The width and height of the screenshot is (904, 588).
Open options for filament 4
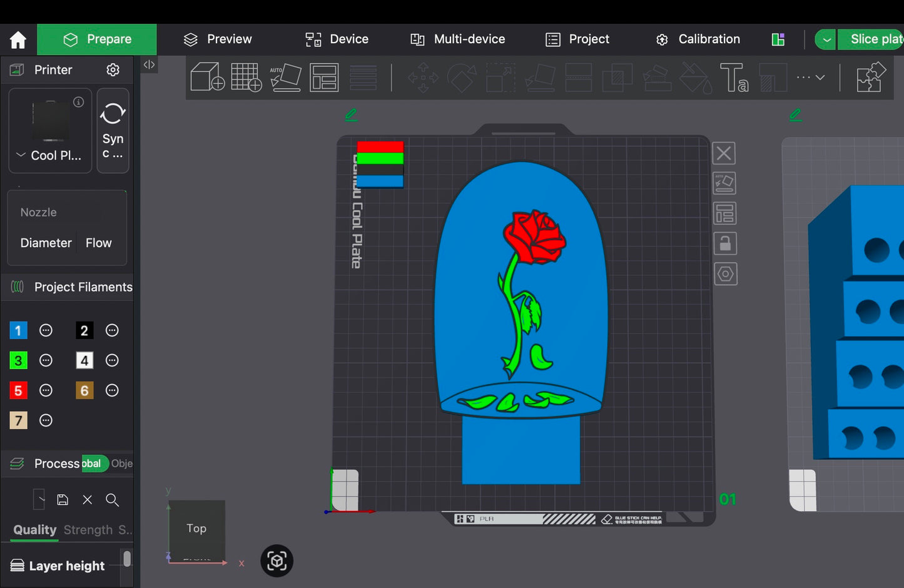[112, 360]
